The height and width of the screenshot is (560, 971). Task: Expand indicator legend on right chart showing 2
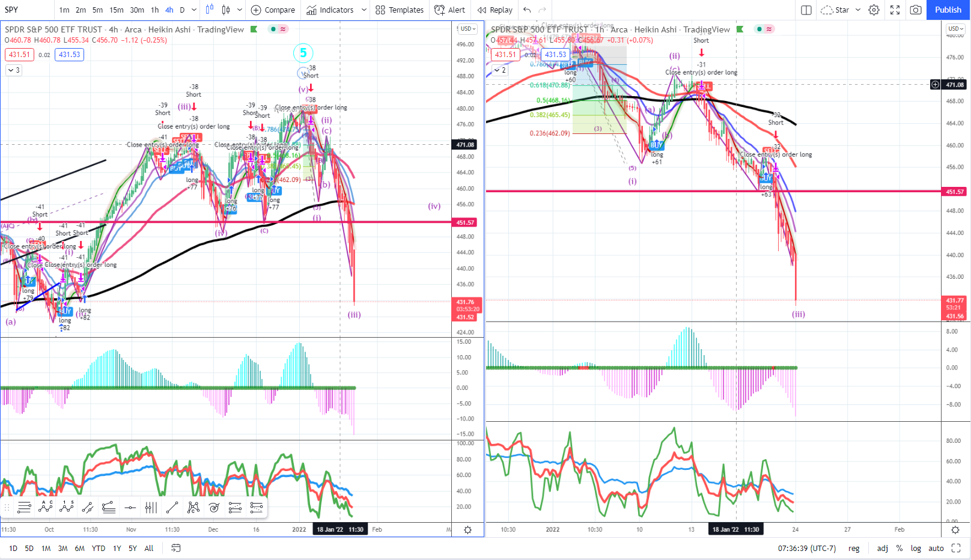coord(500,70)
